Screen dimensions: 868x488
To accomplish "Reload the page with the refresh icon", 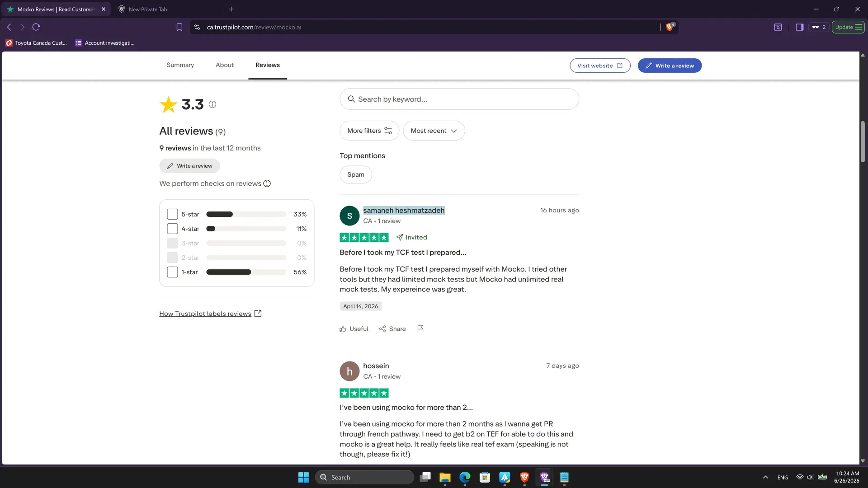I will click(36, 27).
